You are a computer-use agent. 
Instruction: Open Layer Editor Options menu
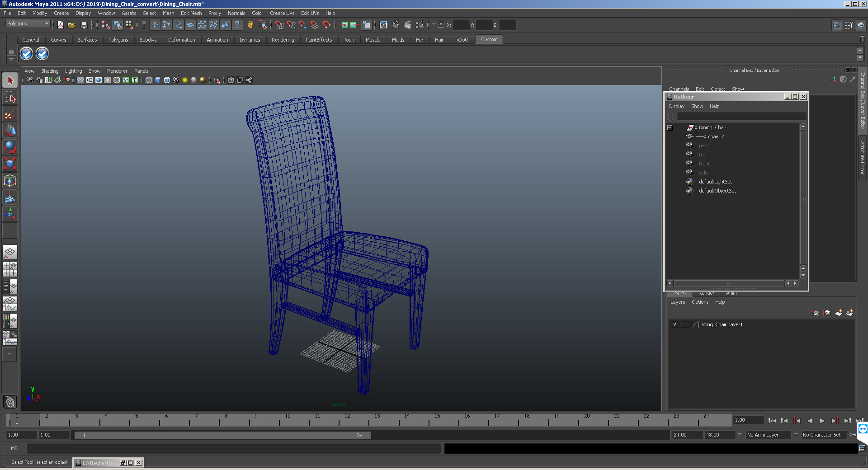(700, 302)
